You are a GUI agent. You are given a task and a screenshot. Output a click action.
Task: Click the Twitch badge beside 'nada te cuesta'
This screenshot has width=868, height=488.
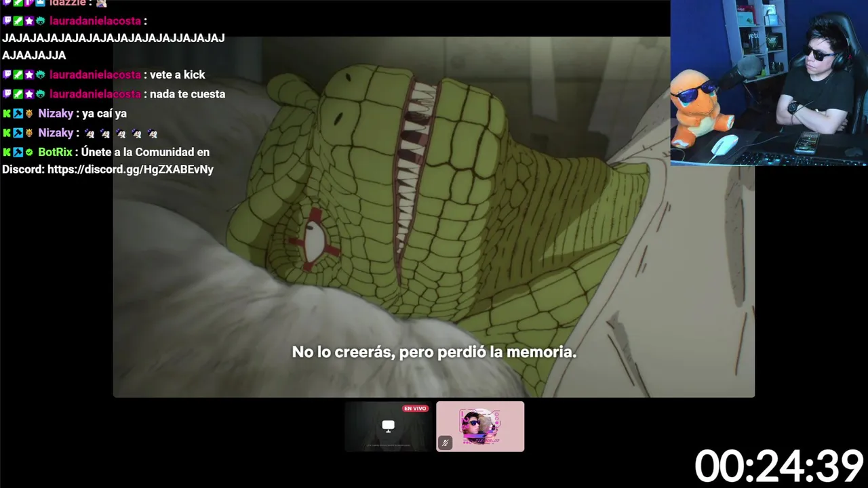[7, 94]
